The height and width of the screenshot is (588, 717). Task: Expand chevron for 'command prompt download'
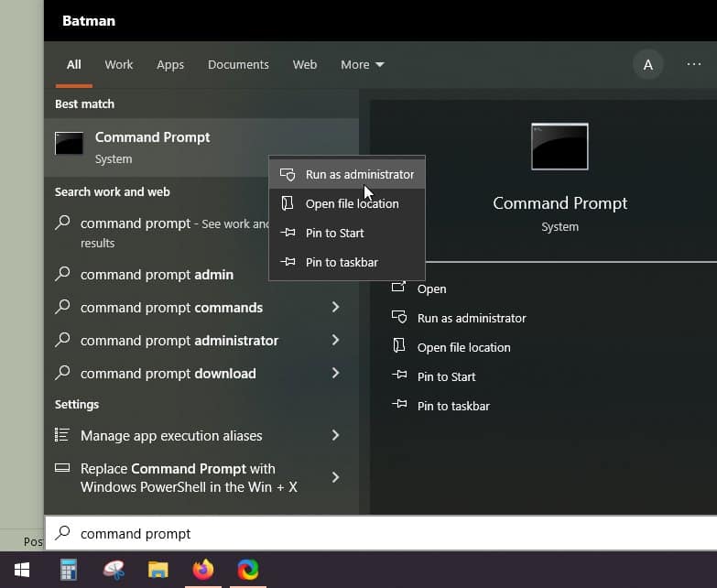click(x=336, y=373)
